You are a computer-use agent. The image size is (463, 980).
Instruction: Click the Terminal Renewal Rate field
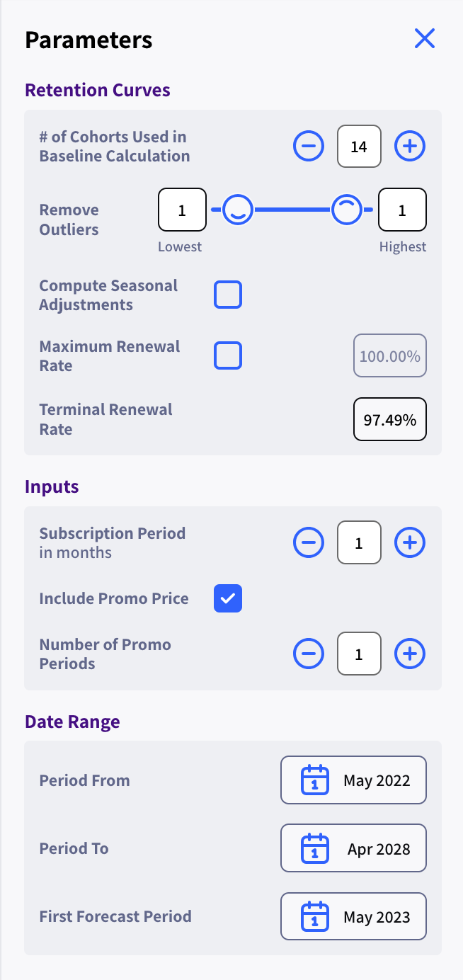coord(390,419)
